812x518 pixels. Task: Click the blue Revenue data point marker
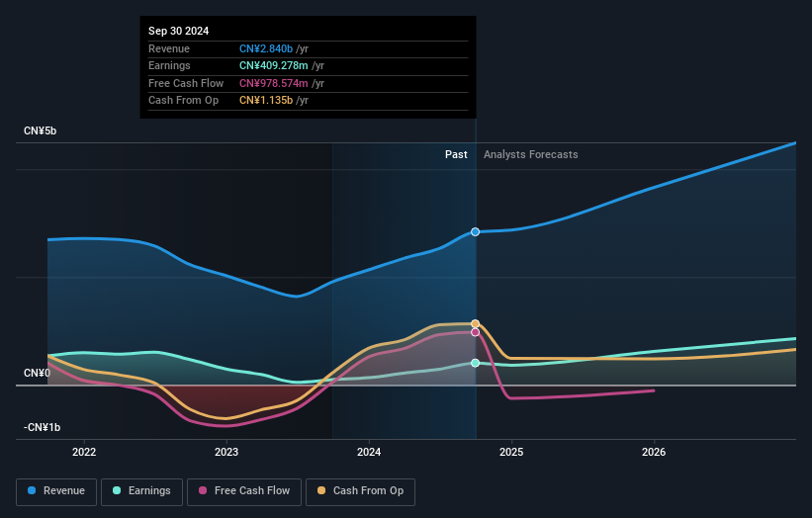point(475,232)
